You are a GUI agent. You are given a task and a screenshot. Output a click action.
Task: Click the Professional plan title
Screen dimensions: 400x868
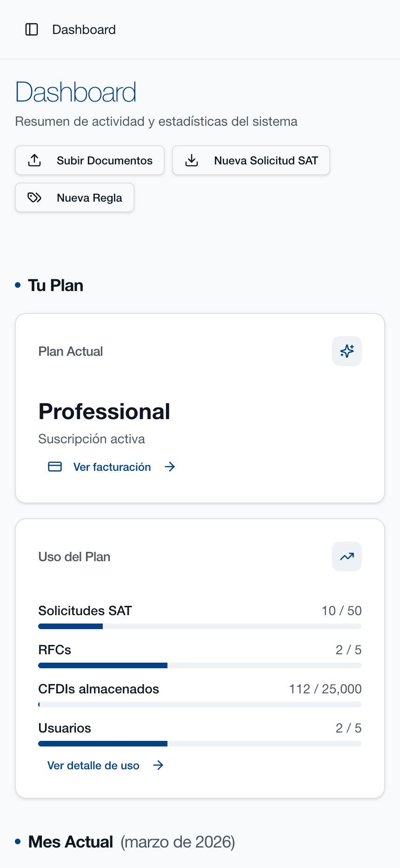pyautogui.click(x=104, y=412)
